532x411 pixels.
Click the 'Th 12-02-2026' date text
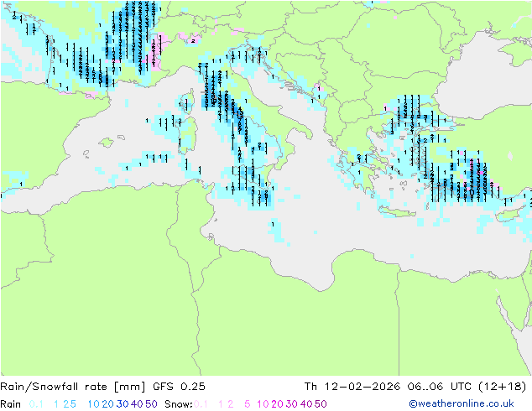point(352,387)
